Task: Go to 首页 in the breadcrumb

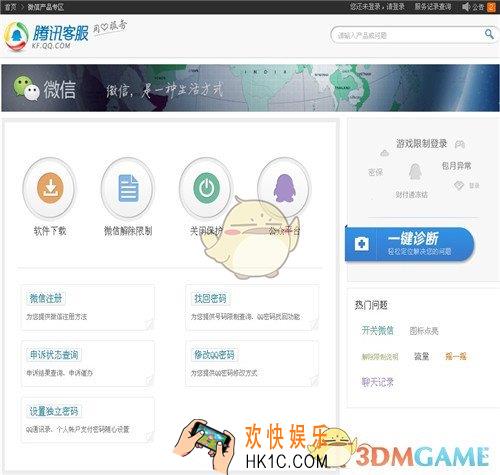Action: (x=10, y=7)
